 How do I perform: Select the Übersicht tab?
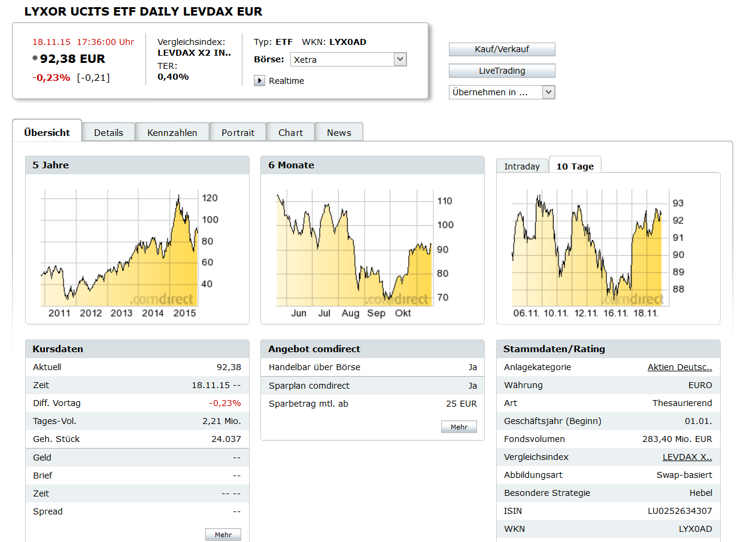[47, 132]
